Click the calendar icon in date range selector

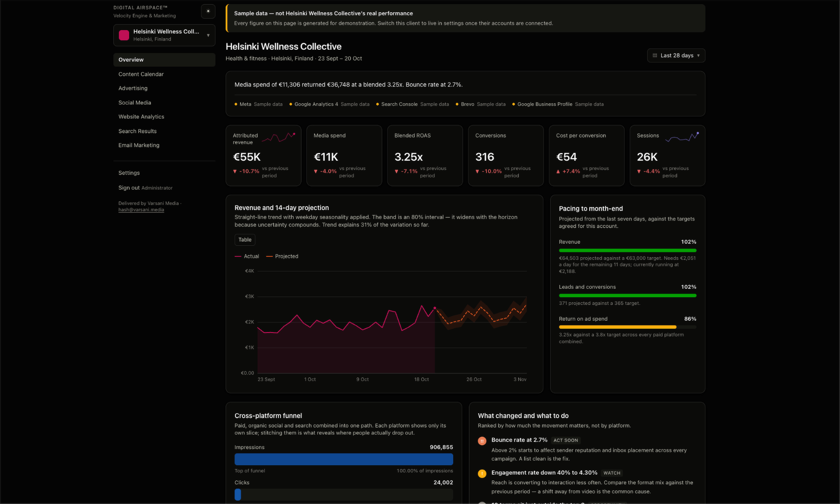[654, 55]
